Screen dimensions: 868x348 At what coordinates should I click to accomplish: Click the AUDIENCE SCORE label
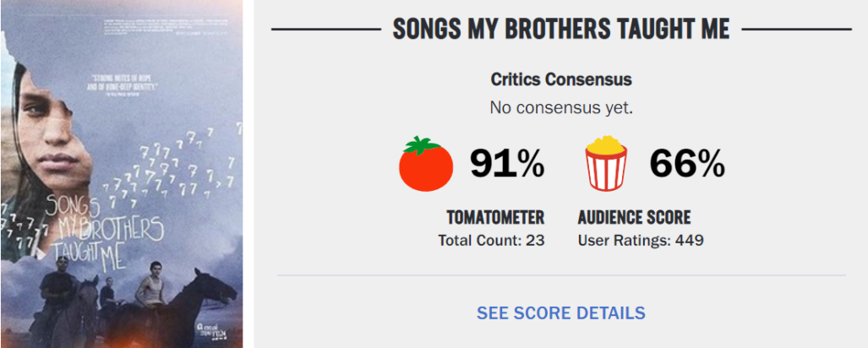pos(635,217)
